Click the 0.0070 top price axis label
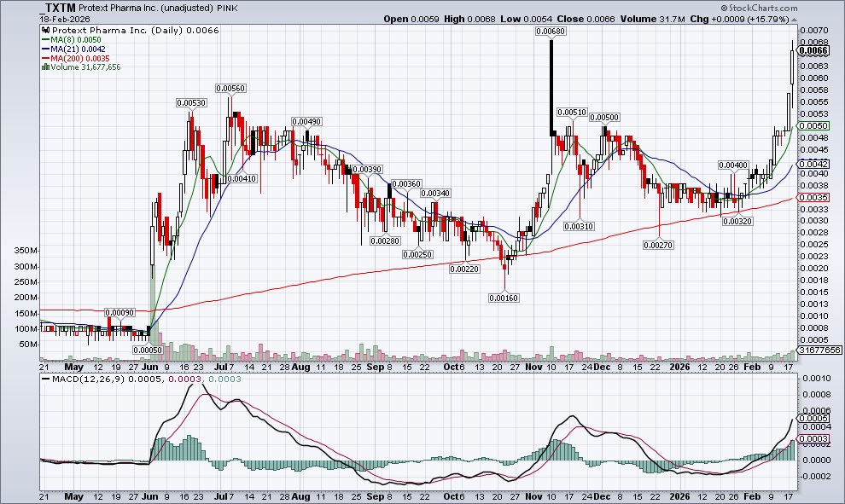 (x=813, y=31)
